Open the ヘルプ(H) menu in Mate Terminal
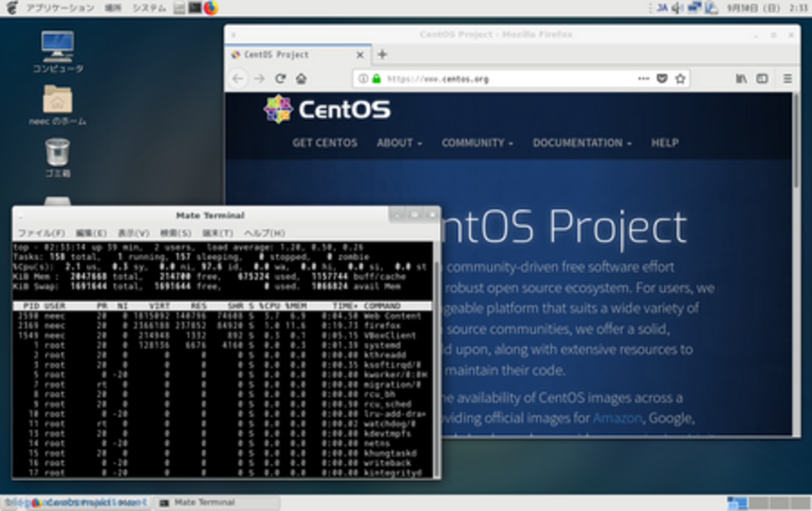The width and height of the screenshot is (812, 511). [264, 233]
